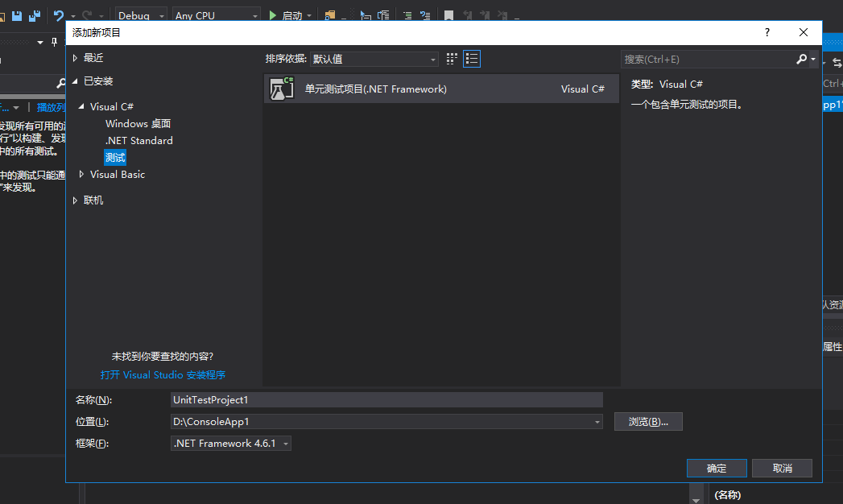Open the Debug configuration dropdown
843x504 pixels.
141,15
